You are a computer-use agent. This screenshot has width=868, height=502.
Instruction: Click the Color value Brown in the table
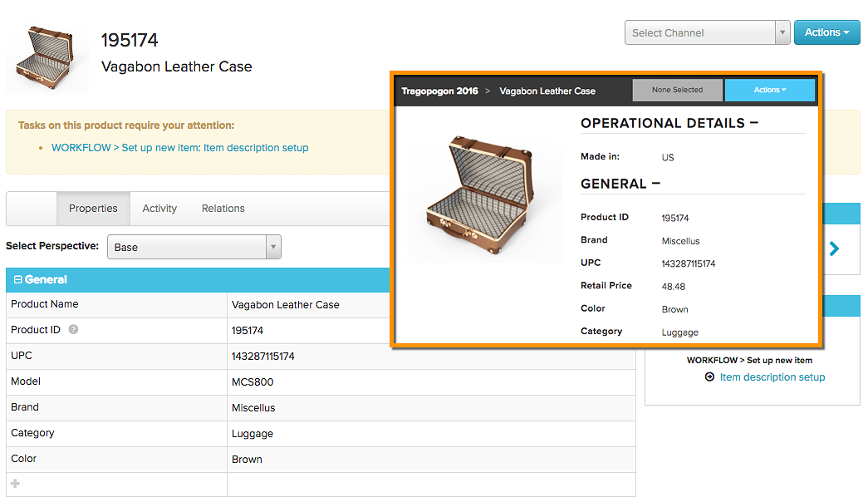tap(247, 460)
